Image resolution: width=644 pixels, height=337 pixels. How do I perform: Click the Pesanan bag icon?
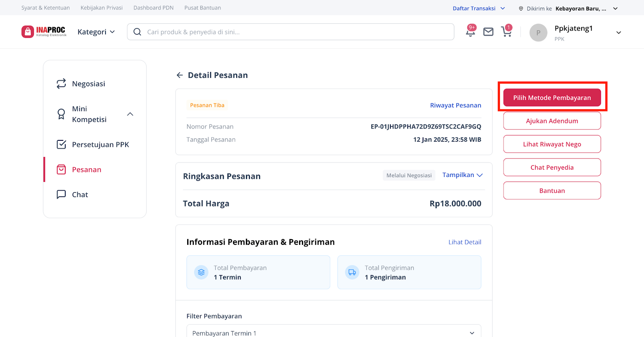click(x=61, y=169)
